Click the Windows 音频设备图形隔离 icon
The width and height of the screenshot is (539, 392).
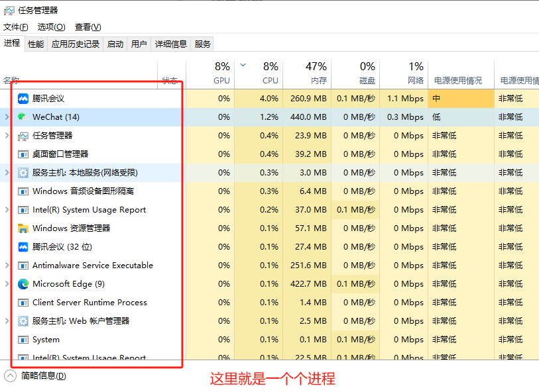coord(23,191)
